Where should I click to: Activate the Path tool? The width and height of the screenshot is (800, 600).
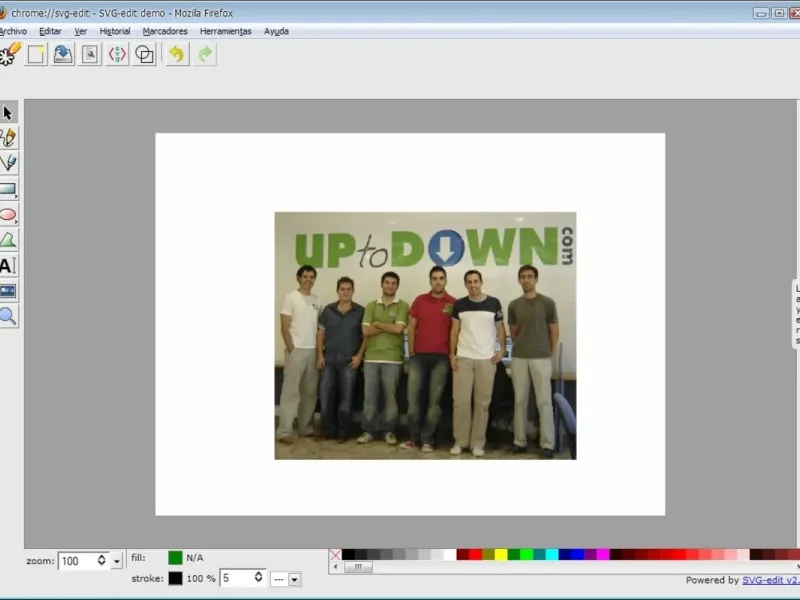(8, 240)
